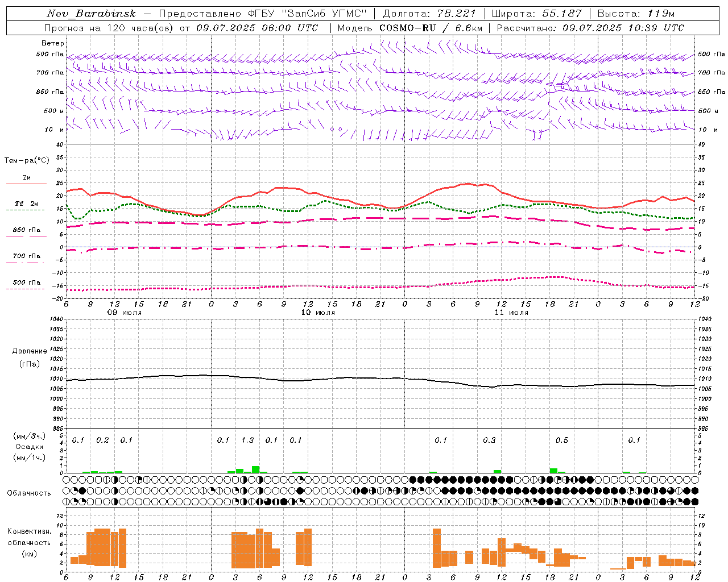Click the 0.3 precipitation value
728x582 pixels.
click(489, 440)
